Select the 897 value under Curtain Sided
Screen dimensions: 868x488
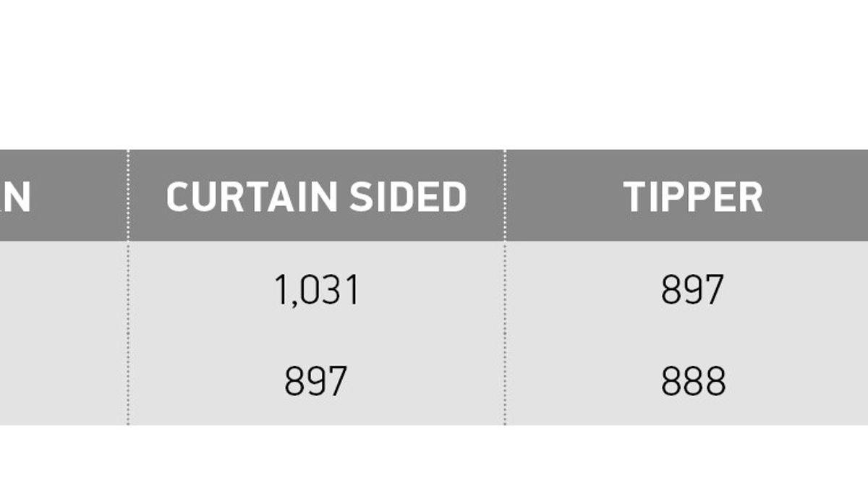pos(316,381)
